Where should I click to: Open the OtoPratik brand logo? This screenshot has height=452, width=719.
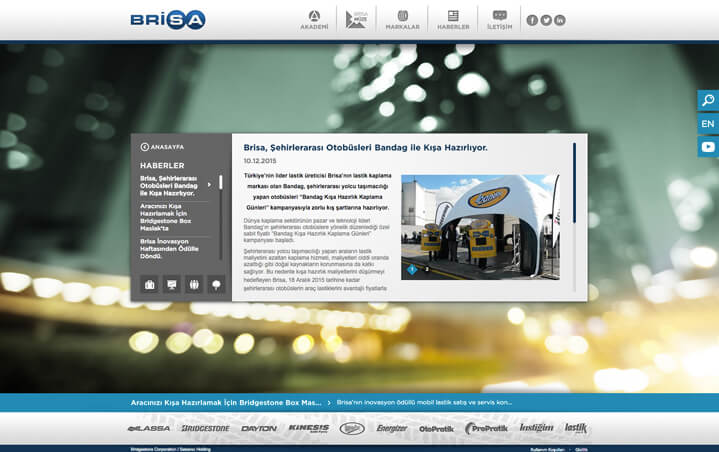(x=436, y=429)
